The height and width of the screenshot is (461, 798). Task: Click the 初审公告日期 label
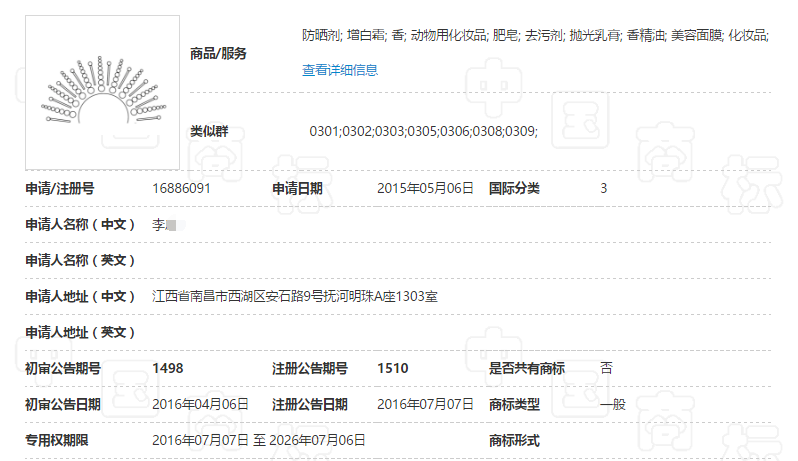[x=63, y=405]
